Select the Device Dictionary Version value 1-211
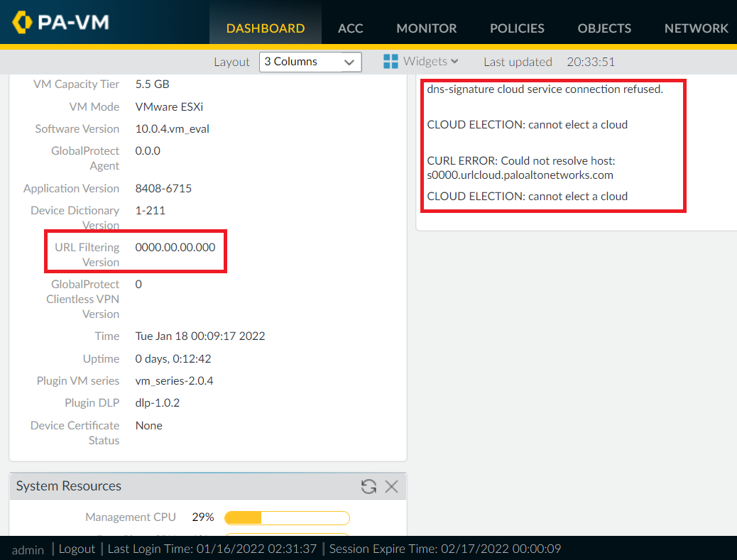Image resolution: width=737 pixels, height=560 pixels. pyautogui.click(x=151, y=211)
